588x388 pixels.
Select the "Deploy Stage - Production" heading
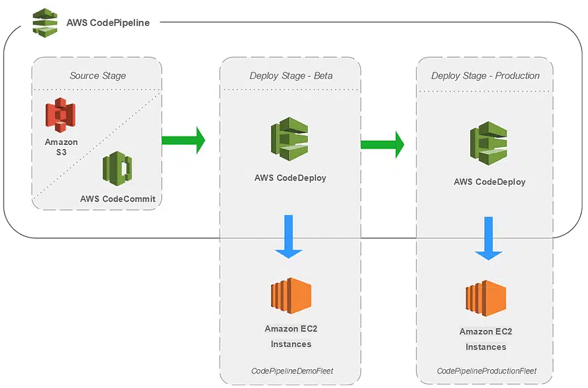tap(485, 75)
